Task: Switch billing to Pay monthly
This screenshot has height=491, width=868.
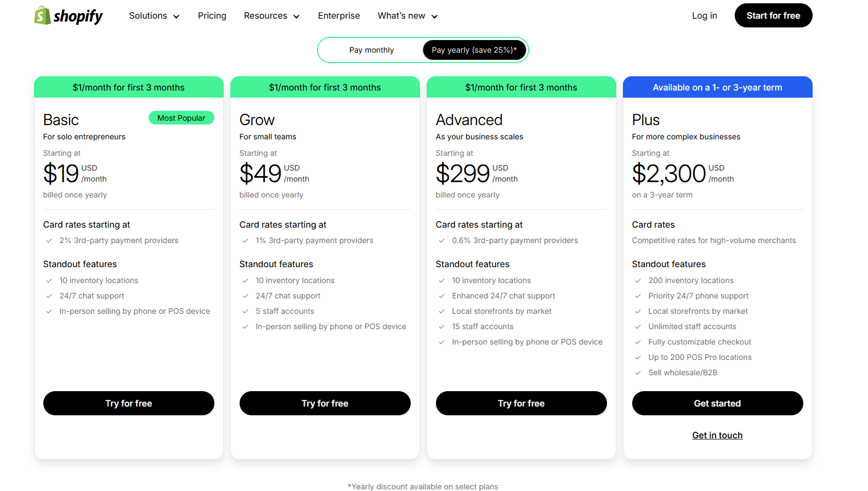Action: click(x=371, y=49)
